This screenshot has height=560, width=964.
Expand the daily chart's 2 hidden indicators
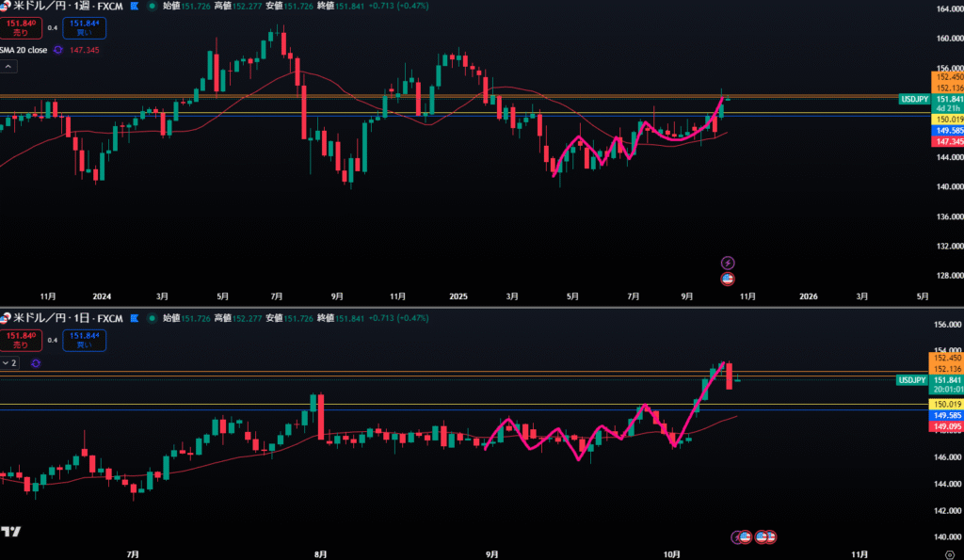(10, 362)
